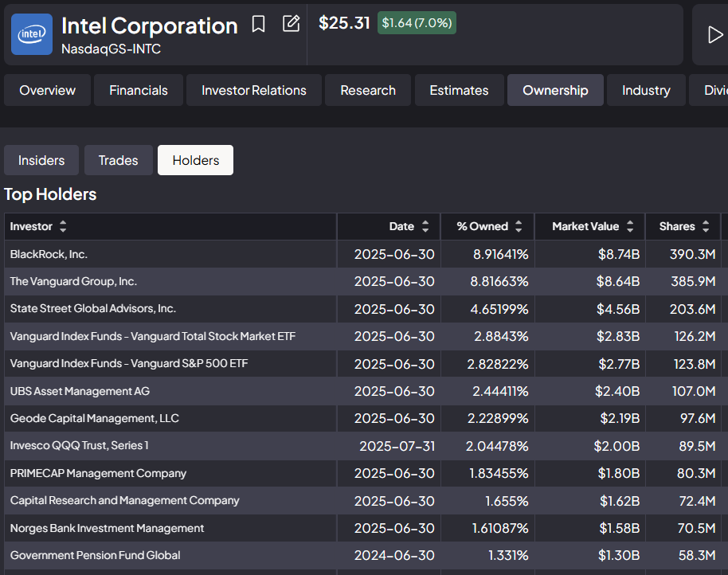
Task: Click the NasdaqGS-INTC ticker label
Action: (x=111, y=49)
